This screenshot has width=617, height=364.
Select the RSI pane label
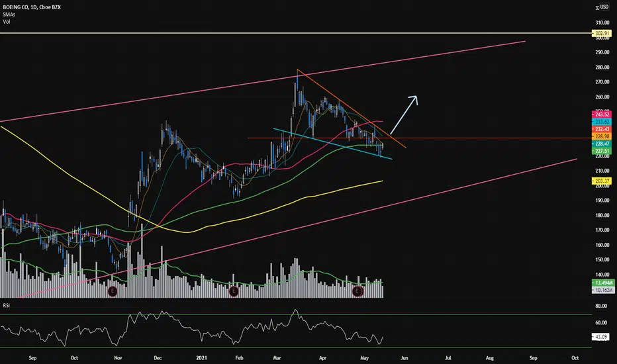(7, 305)
